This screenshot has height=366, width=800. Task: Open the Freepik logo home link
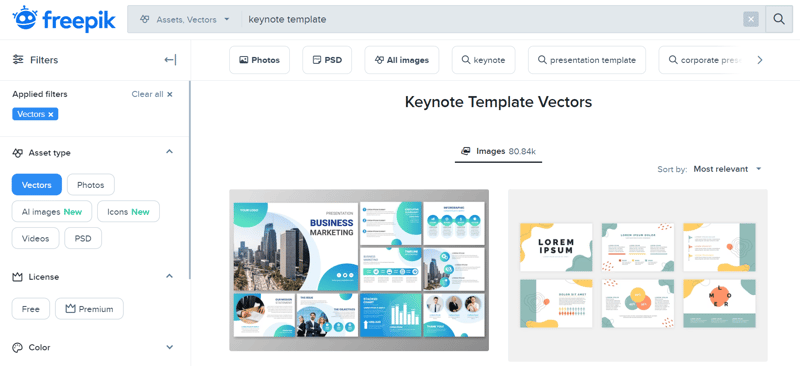tap(64, 19)
